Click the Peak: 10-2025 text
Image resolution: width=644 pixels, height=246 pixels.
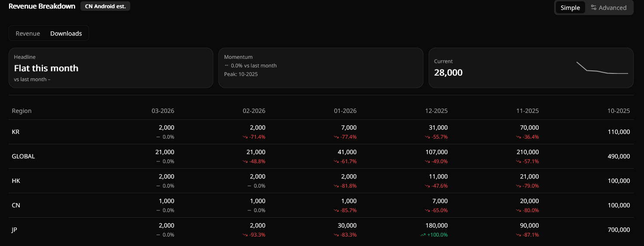241,74
